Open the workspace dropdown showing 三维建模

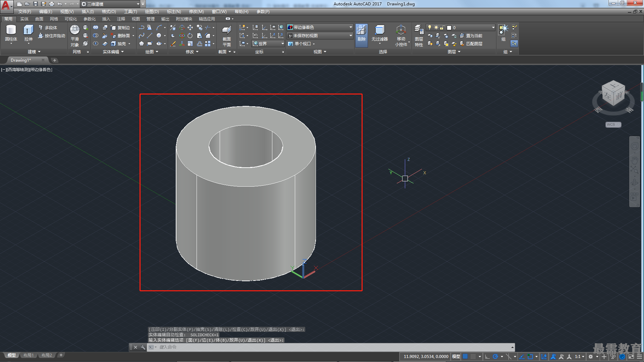[x=110, y=4]
